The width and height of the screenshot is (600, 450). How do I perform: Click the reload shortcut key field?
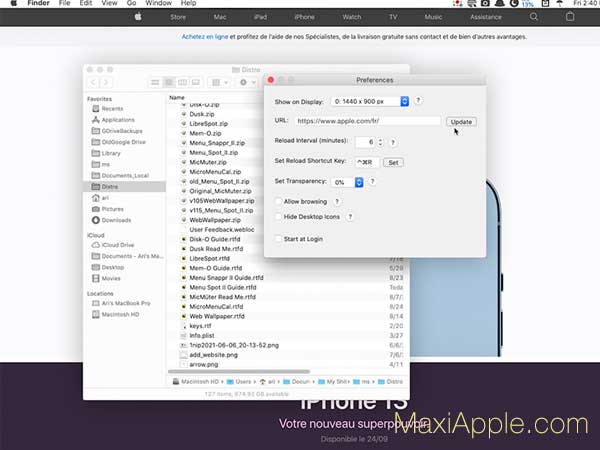click(367, 162)
